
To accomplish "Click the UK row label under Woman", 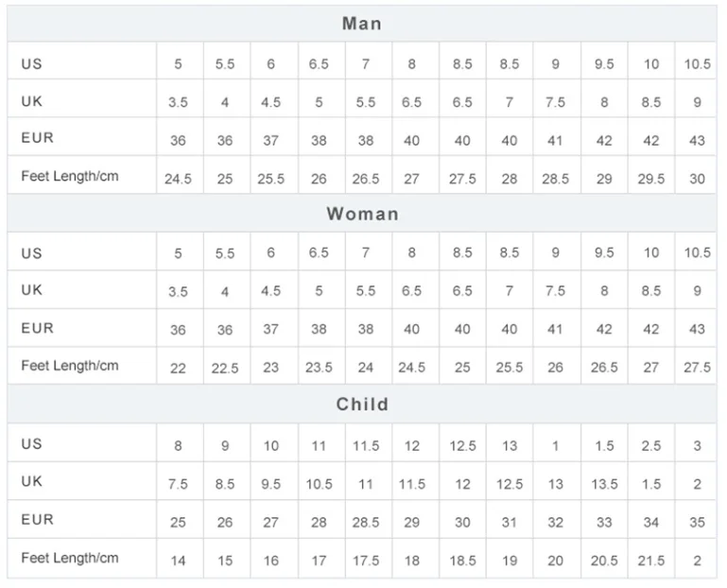I will point(31,290).
